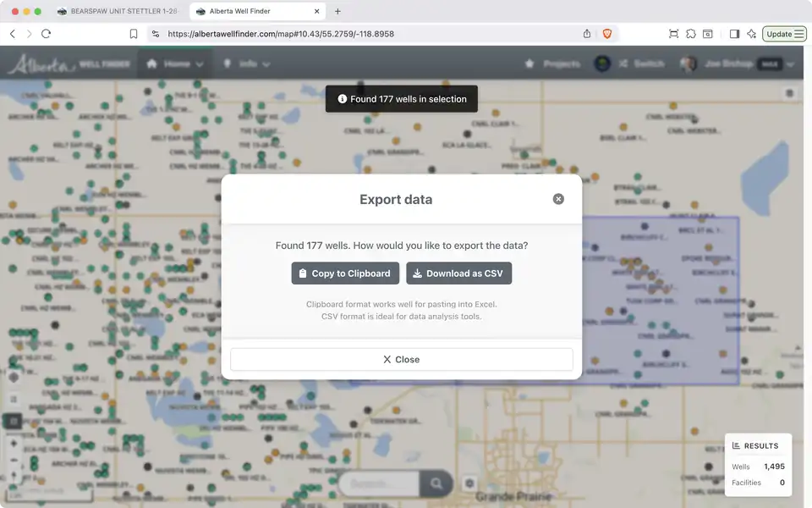Click the Update browser button
Viewport: 812px width, 508px height.
(x=779, y=34)
